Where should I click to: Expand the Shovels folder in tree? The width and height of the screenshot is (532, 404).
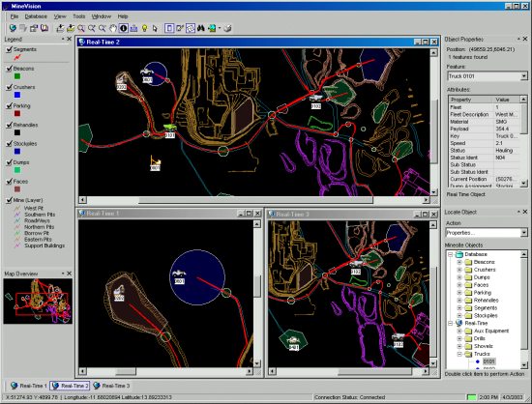coord(459,346)
